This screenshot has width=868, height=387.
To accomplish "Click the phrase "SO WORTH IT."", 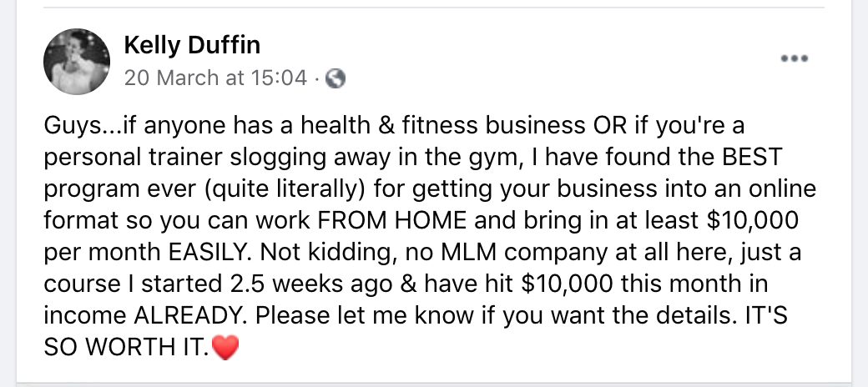I will (x=125, y=346).
